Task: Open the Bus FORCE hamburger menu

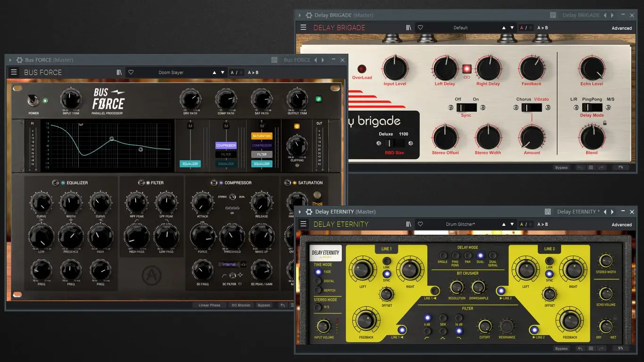Action: point(14,72)
